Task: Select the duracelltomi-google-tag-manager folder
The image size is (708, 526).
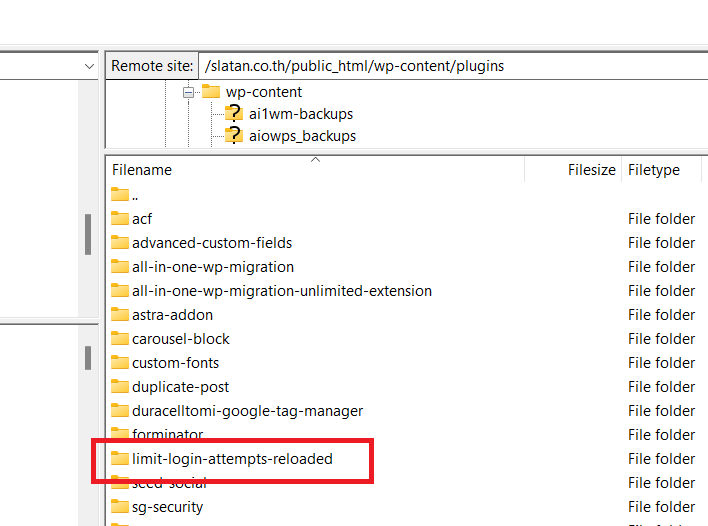Action: (x=247, y=411)
